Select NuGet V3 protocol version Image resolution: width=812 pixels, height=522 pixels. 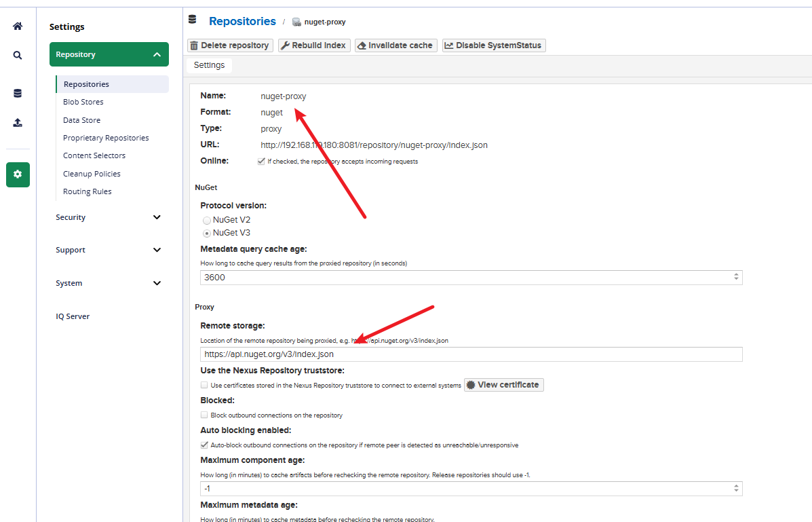click(x=207, y=234)
